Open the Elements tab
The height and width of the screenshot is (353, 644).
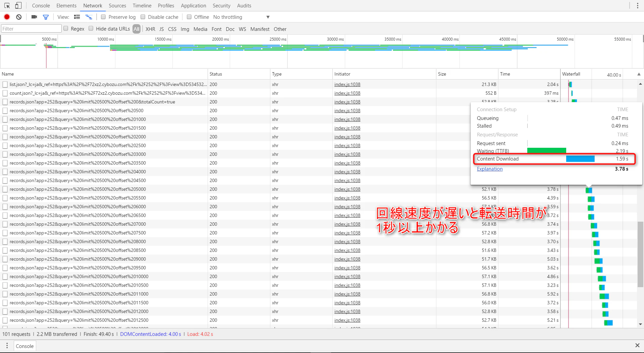pyautogui.click(x=66, y=6)
